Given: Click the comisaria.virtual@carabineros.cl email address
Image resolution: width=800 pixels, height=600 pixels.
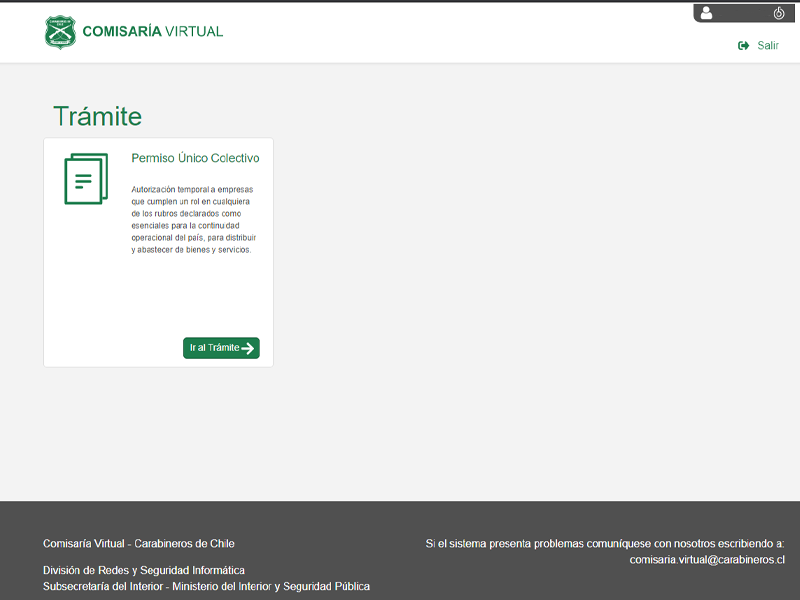Looking at the screenshot, I should point(707,560).
